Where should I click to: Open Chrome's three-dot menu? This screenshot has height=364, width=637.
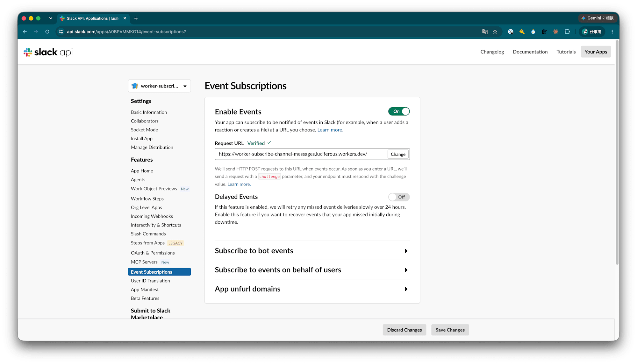[612, 32]
